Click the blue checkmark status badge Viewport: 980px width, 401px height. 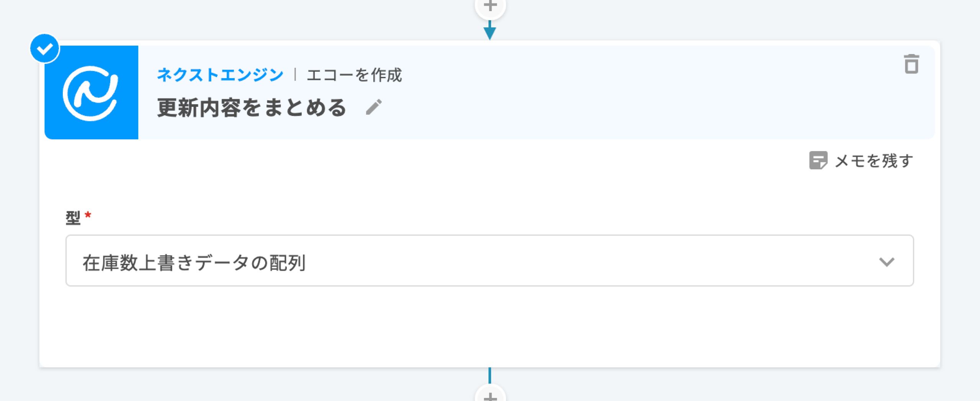click(x=45, y=49)
